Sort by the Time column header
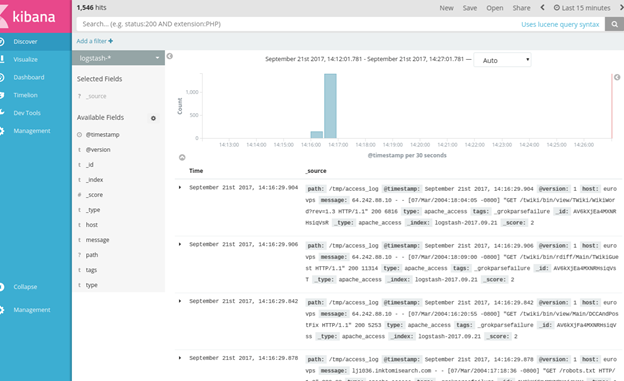The width and height of the screenshot is (624, 381). (196, 171)
